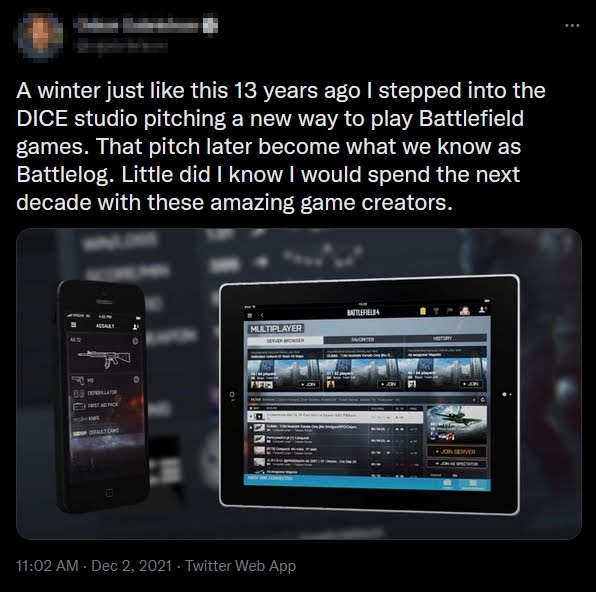Viewport: 596px width, 592px height.
Task: Select the Server Browser tab
Action: pyautogui.click(x=285, y=341)
